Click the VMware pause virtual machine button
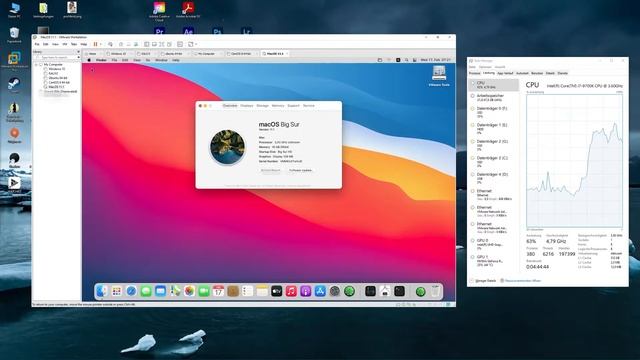Screen dimensions: 640x360 [x=96, y=44]
